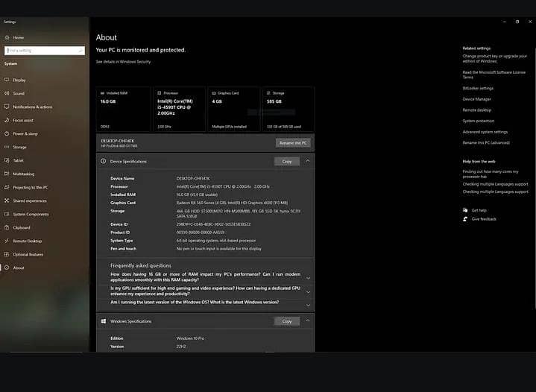Open Finding out how many cores link
This screenshot has height=392, width=536.
pos(491,174)
